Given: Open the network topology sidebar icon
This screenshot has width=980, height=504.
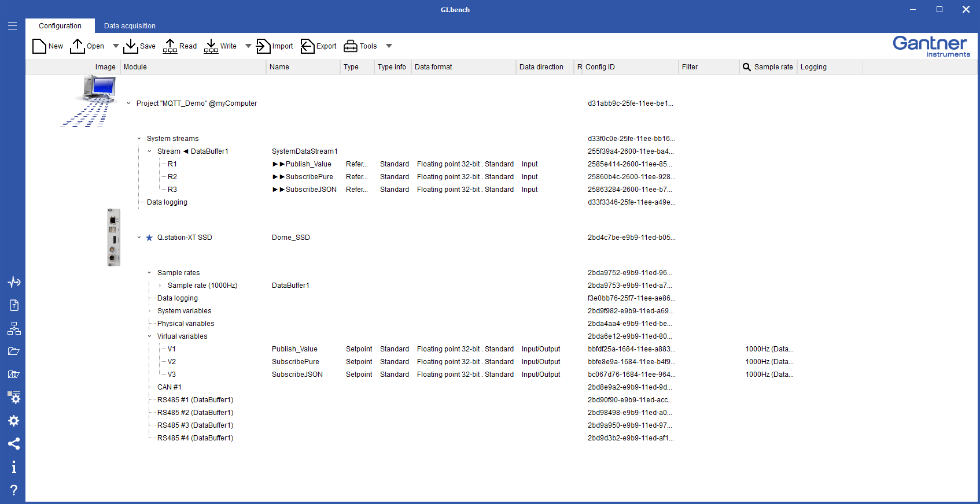Looking at the screenshot, I should point(14,328).
